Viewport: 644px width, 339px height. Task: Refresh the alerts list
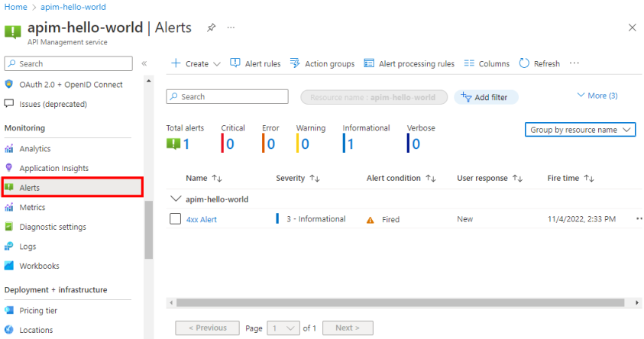539,63
